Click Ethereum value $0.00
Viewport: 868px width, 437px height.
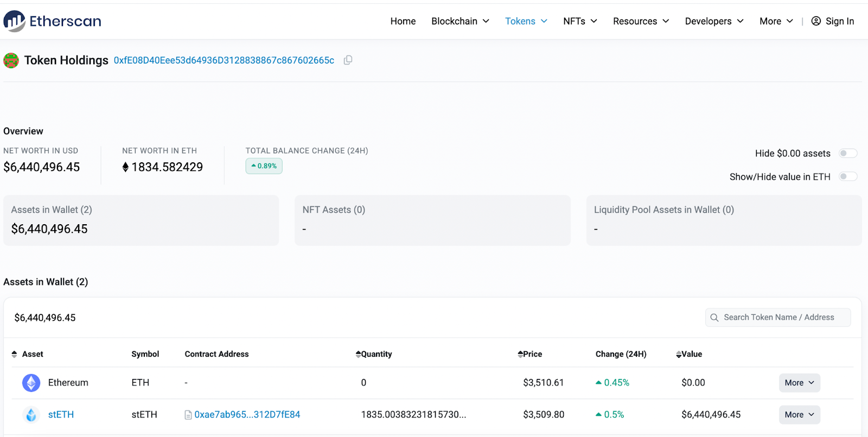click(x=693, y=383)
